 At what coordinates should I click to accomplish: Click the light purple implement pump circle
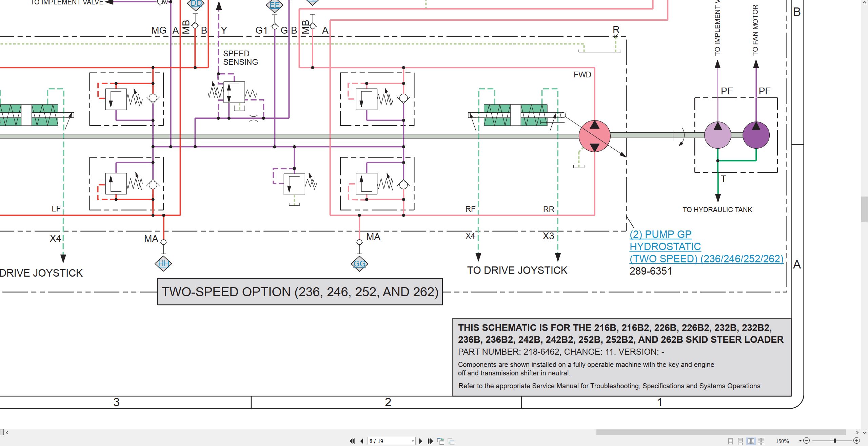(x=717, y=135)
